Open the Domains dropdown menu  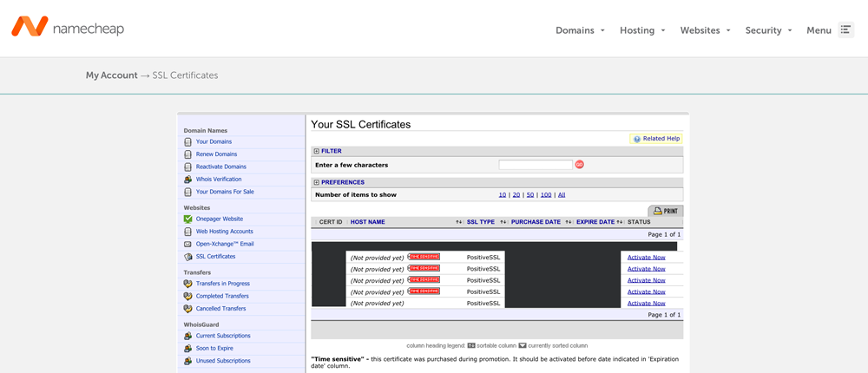click(580, 30)
